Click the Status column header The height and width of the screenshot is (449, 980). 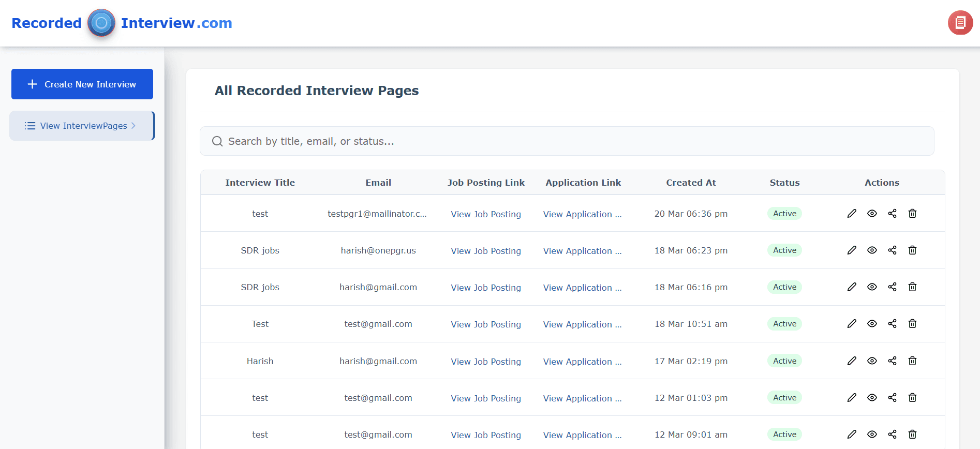point(784,183)
